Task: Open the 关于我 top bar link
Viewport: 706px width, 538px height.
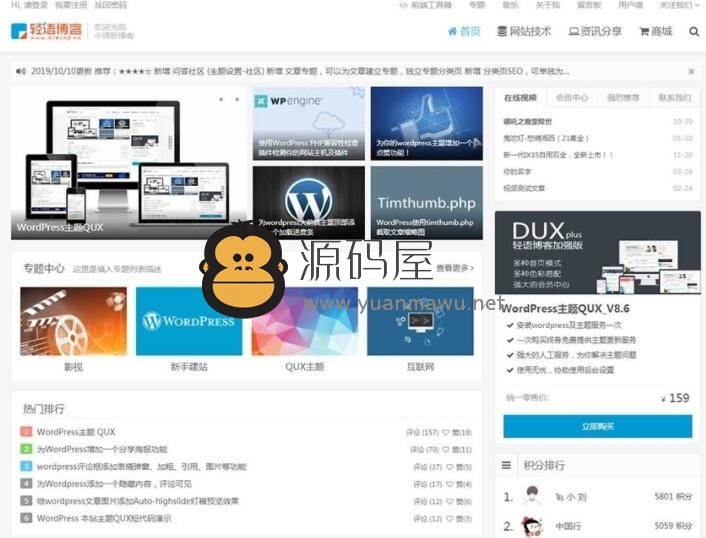Action: coord(548,5)
